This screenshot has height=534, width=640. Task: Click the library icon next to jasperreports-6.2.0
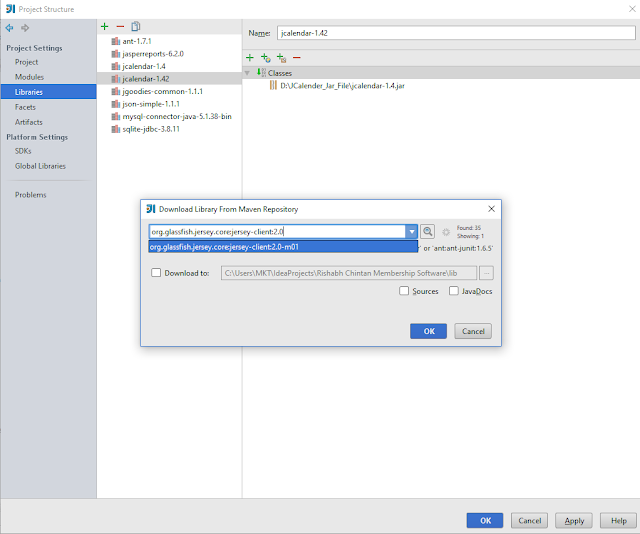[116, 54]
